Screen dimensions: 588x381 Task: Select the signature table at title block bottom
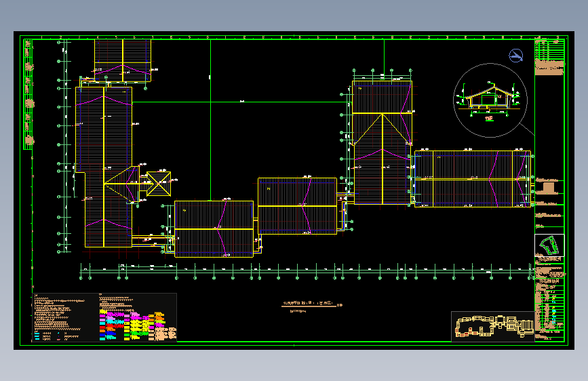click(549, 309)
